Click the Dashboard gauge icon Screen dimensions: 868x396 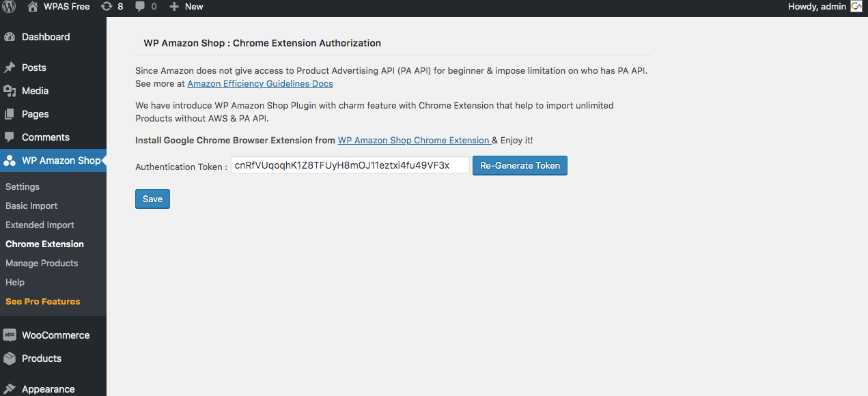tap(10, 37)
